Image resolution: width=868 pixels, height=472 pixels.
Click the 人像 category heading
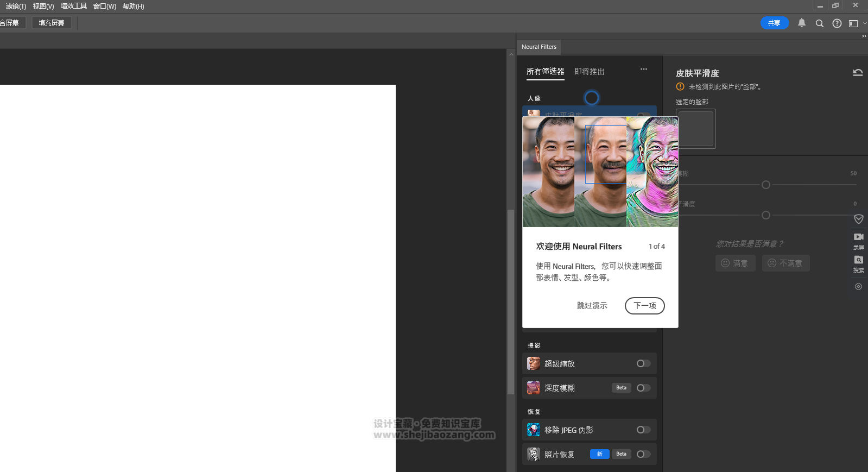tap(534, 98)
